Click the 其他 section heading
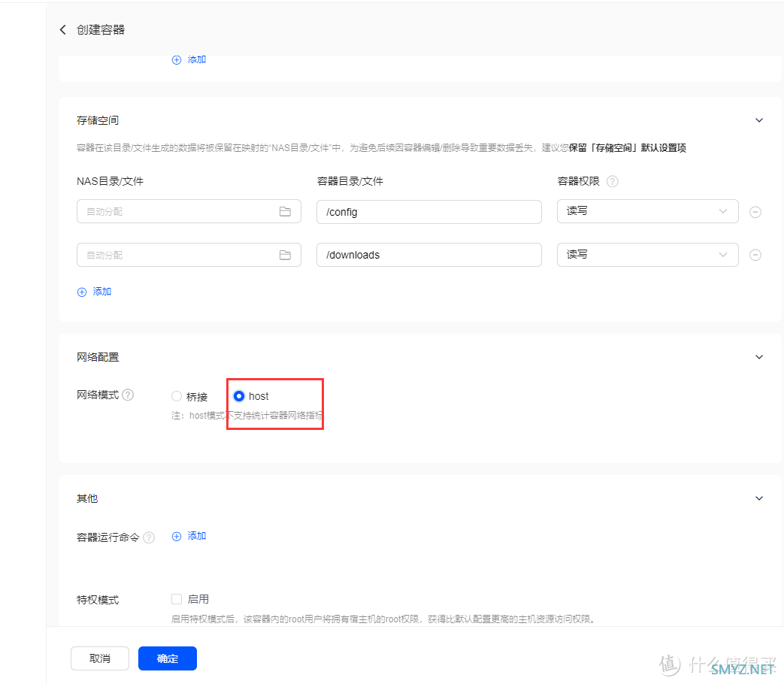Screen dimensions: 784x684 [87, 498]
